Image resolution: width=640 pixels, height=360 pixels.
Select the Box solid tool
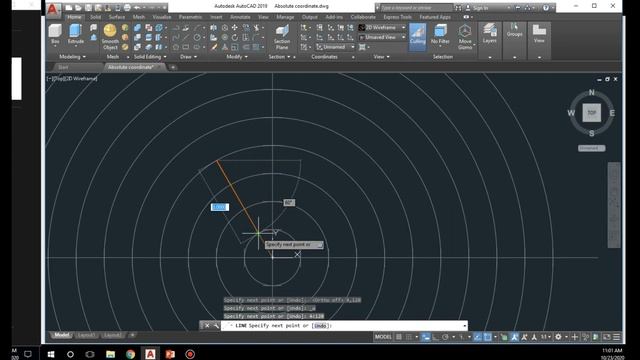coord(55,34)
